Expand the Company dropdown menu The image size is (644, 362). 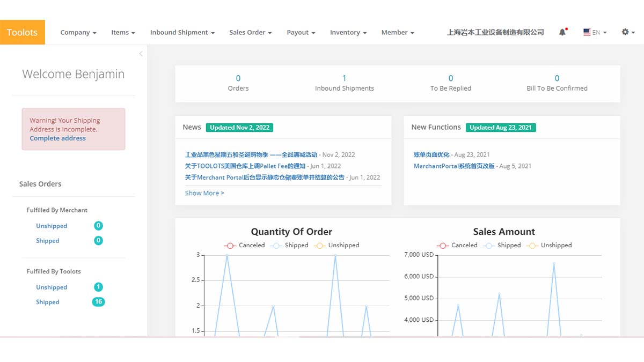(78, 32)
